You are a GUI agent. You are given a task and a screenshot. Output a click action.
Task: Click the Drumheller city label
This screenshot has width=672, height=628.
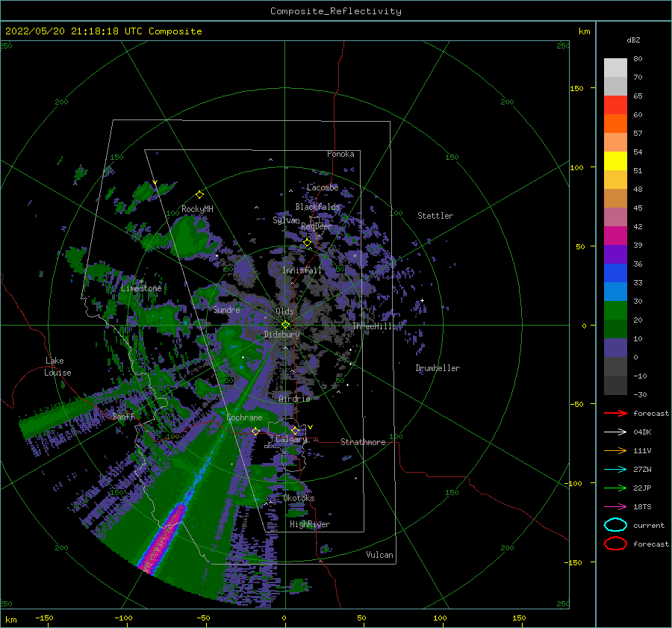438,368
